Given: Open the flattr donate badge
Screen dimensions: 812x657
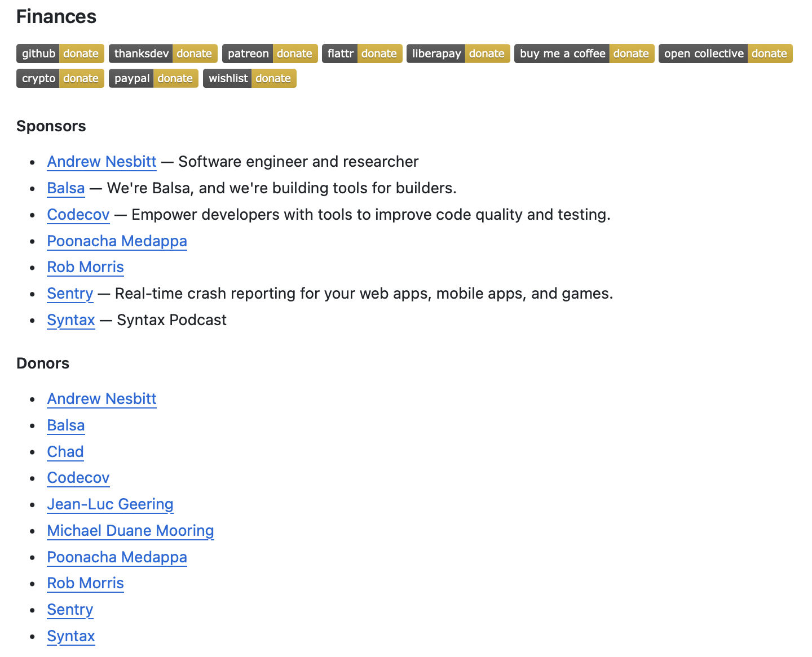Looking at the screenshot, I should point(362,54).
